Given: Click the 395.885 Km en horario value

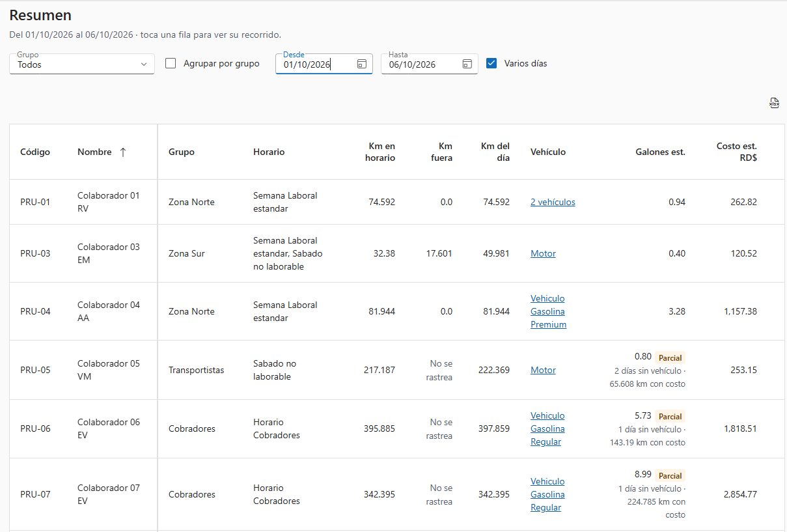Looking at the screenshot, I should click(x=380, y=428).
